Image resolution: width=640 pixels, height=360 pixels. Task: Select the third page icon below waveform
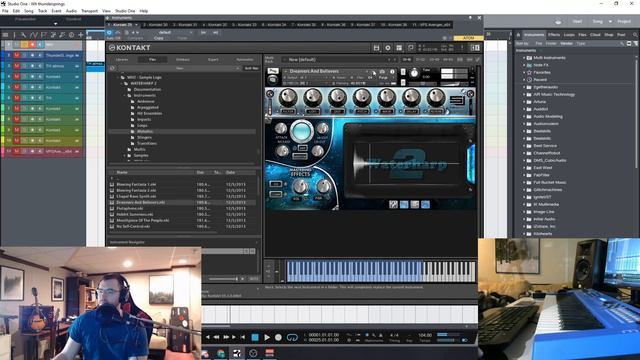click(414, 204)
